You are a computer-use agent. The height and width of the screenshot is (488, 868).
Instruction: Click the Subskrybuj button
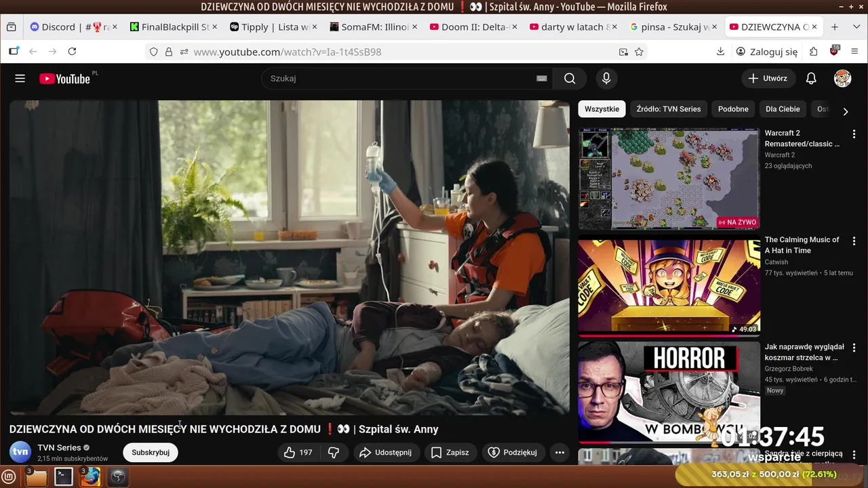click(151, 452)
